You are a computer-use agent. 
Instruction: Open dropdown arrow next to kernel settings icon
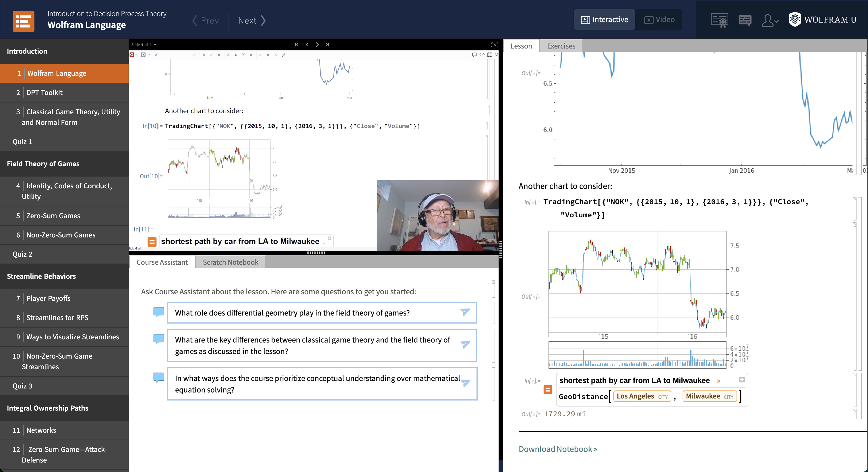click(x=149, y=55)
